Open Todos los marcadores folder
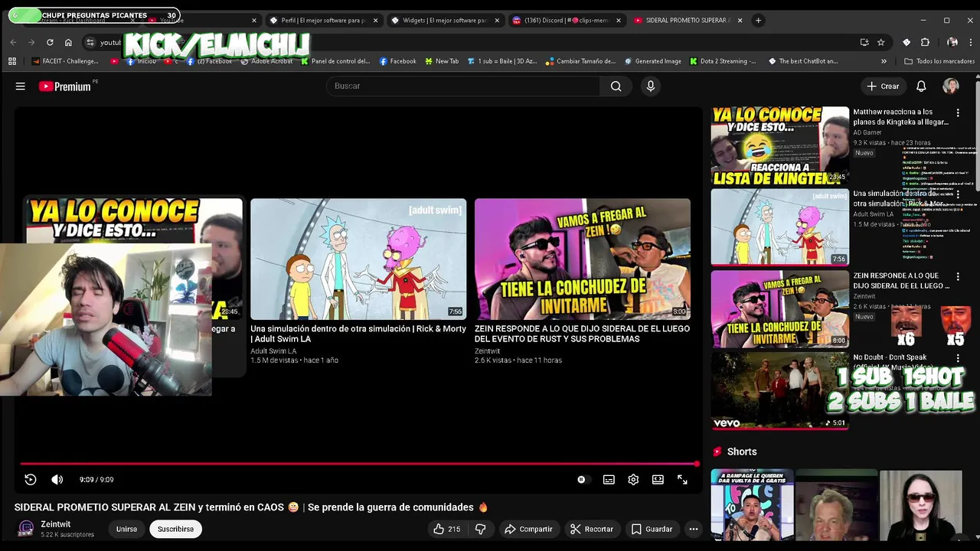 (x=939, y=61)
